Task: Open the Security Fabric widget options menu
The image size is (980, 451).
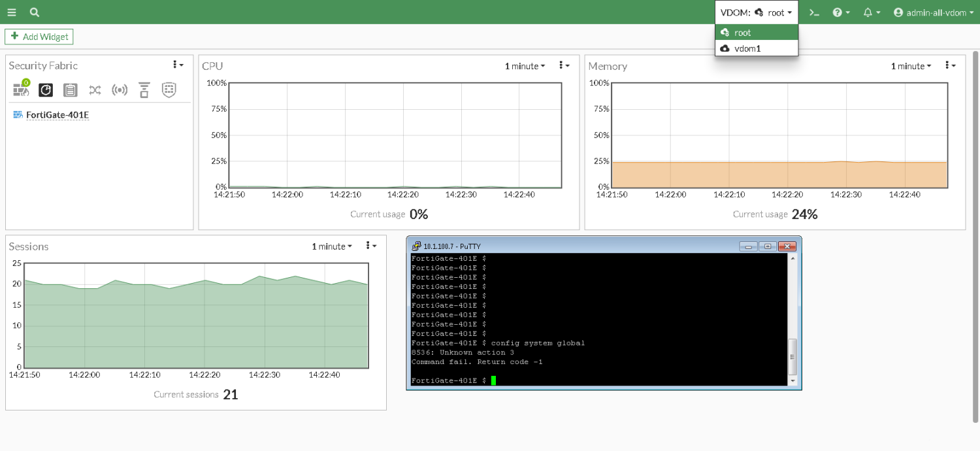Action: tap(178, 65)
